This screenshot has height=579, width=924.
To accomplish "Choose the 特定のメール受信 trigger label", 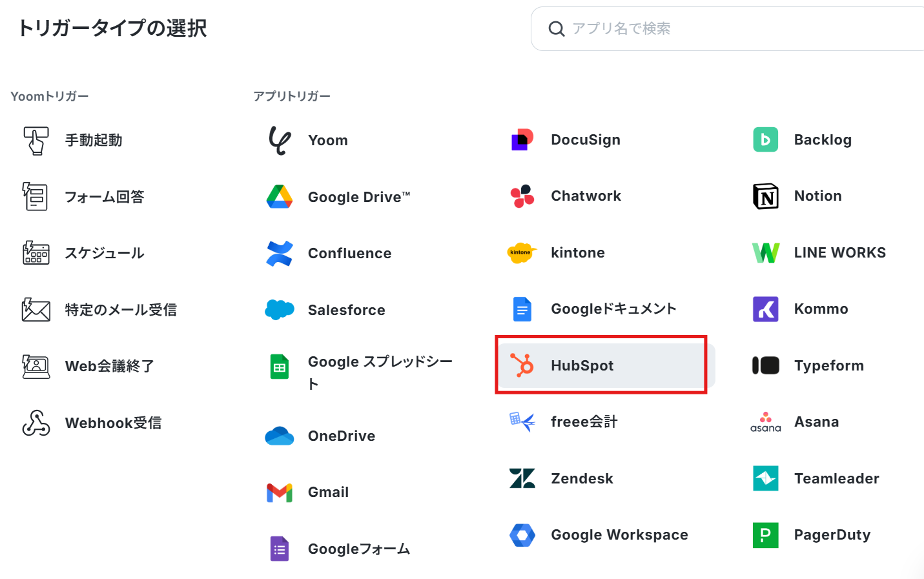I will coord(121,310).
